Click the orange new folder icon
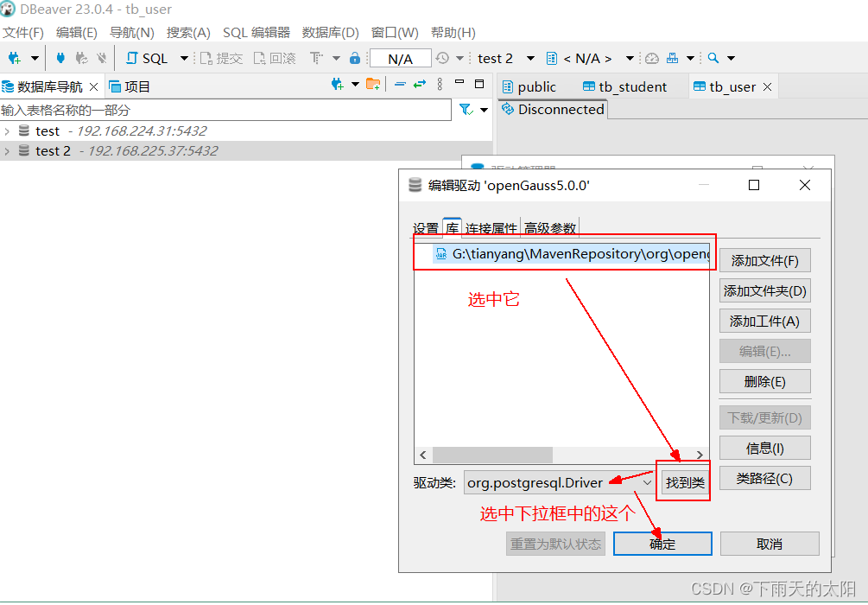The width and height of the screenshot is (868, 605). (x=373, y=84)
